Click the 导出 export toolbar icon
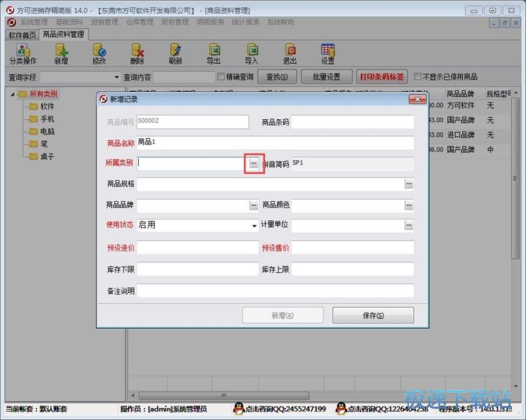This screenshot has height=420, width=526. tap(214, 54)
